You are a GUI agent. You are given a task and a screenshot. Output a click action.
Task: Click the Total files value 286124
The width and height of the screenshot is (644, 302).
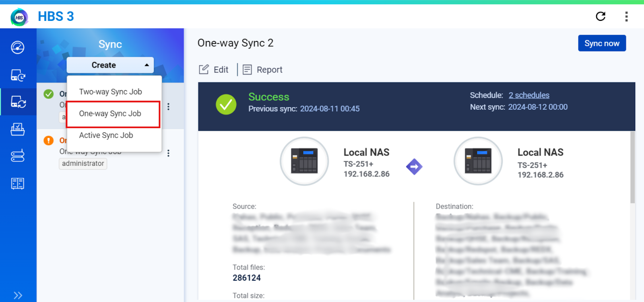(x=247, y=278)
